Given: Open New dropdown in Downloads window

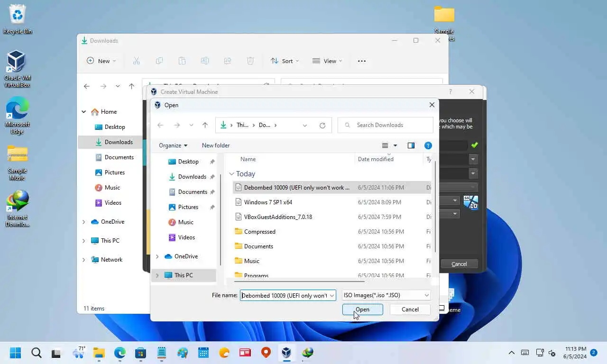Looking at the screenshot, I should tap(101, 61).
